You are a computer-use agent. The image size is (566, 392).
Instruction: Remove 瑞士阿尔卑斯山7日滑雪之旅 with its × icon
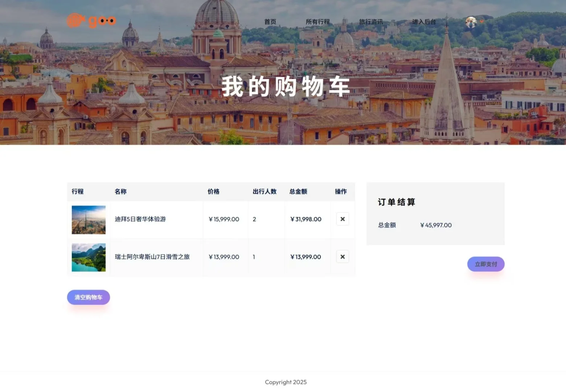(x=342, y=257)
